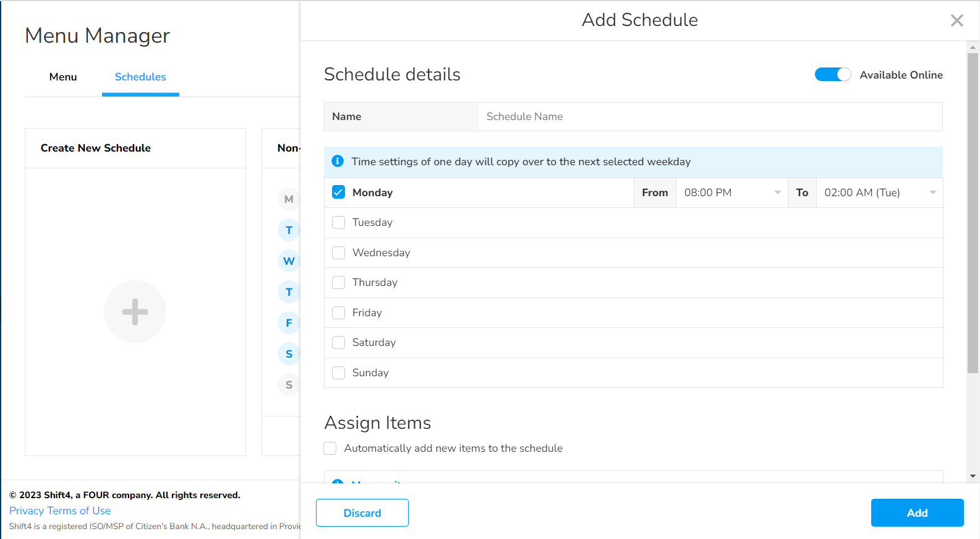The image size is (980, 539).
Task: Uncheck the Monday checkbox
Action: [x=339, y=192]
